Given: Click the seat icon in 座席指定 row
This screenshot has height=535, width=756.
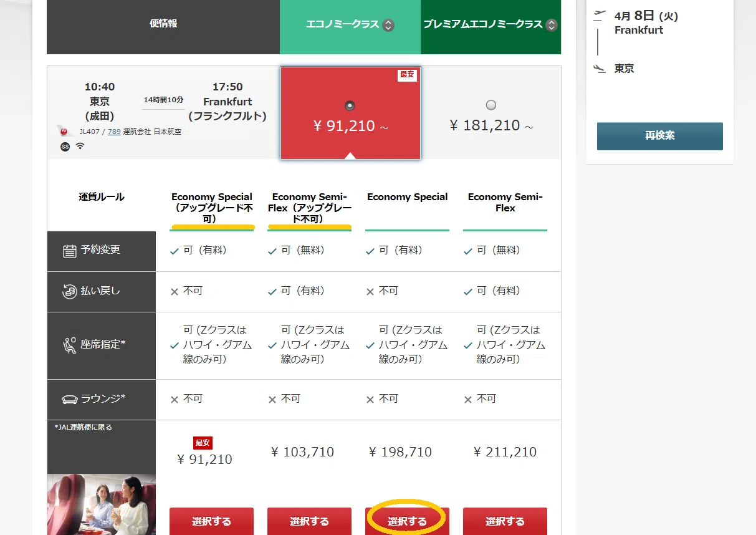Looking at the screenshot, I should tap(70, 345).
